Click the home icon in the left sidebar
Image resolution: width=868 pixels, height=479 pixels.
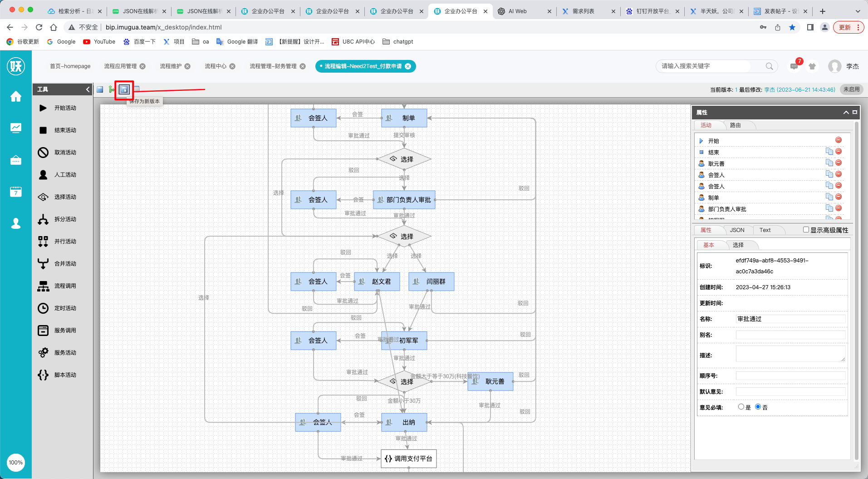tap(16, 97)
